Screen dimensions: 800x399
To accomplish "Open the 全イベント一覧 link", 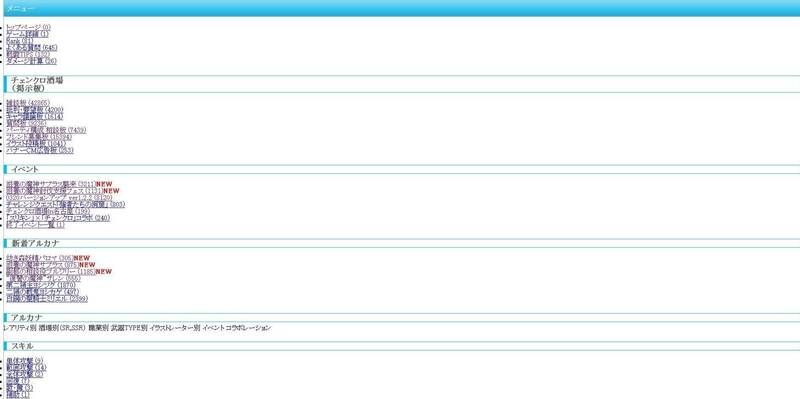I will 35,225.
